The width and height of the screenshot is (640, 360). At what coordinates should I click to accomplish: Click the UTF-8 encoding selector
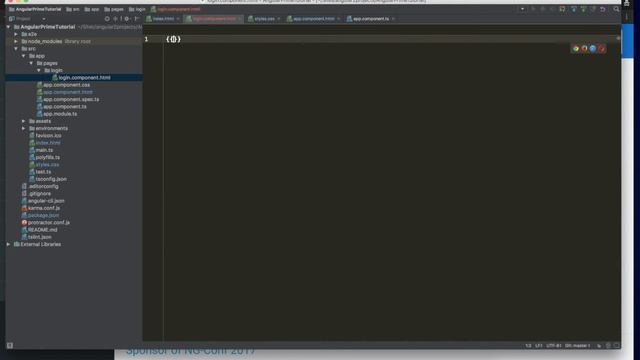pos(554,346)
